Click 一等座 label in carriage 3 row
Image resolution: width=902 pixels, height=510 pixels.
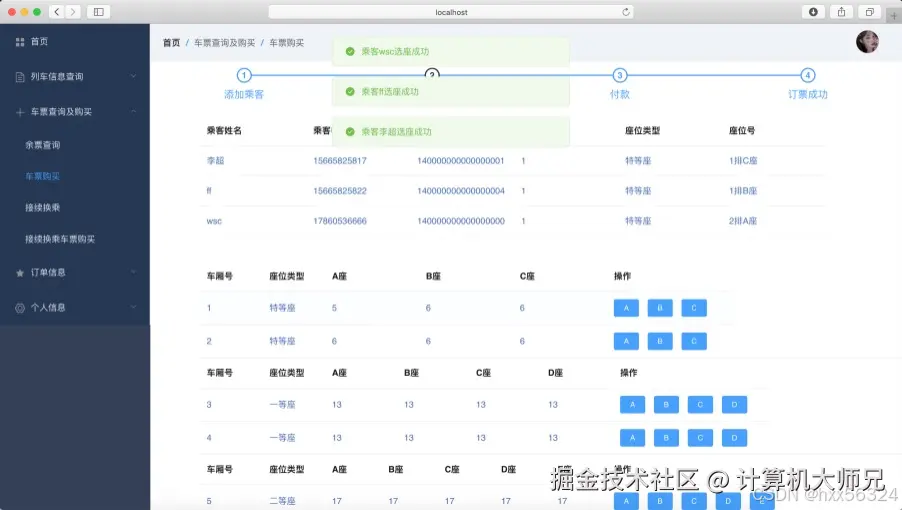coord(282,405)
